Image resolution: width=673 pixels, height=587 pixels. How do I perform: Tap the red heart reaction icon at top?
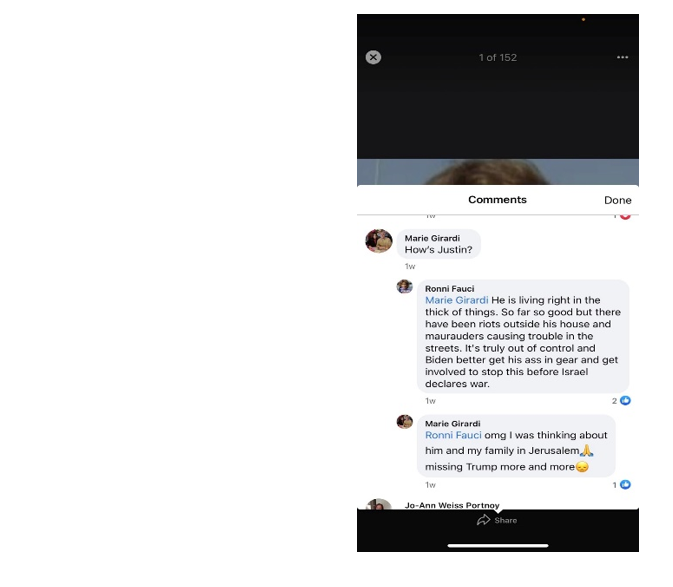(625, 216)
